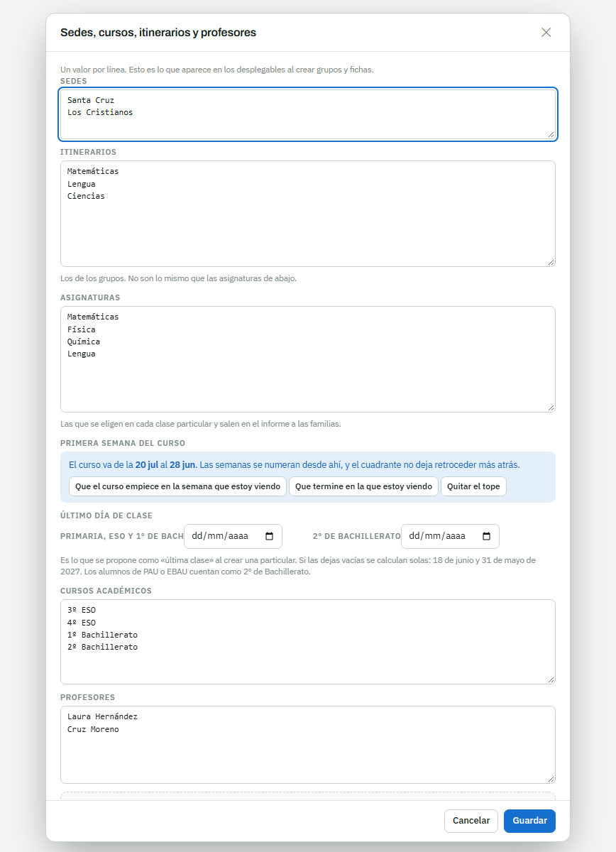The image size is (616, 852).
Task: Click resize handle of Sedes textarea
Action: click(x=550, y=133)
